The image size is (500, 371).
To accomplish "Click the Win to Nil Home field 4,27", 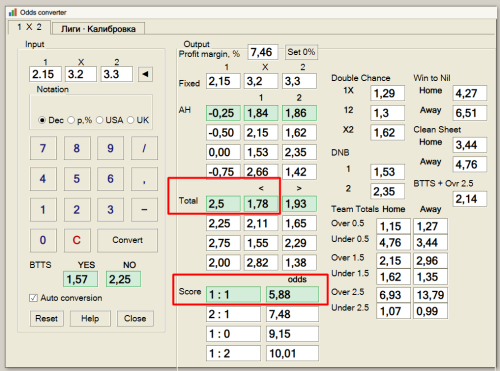I will point(470,93).
